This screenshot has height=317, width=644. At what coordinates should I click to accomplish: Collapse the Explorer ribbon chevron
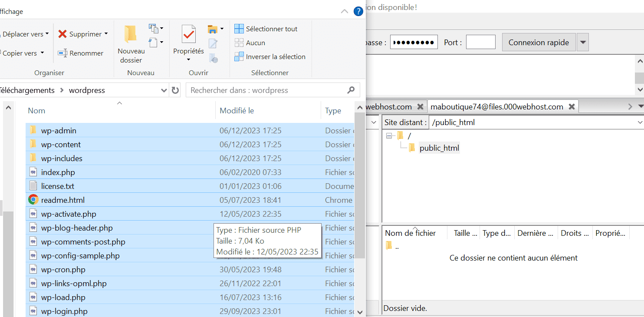345,12
